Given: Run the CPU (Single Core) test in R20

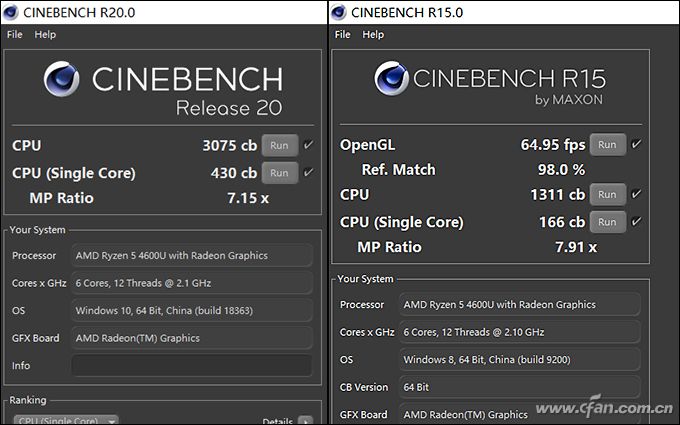Looking at the screenshot, I should pyautogui.click(x=279, y=173).
